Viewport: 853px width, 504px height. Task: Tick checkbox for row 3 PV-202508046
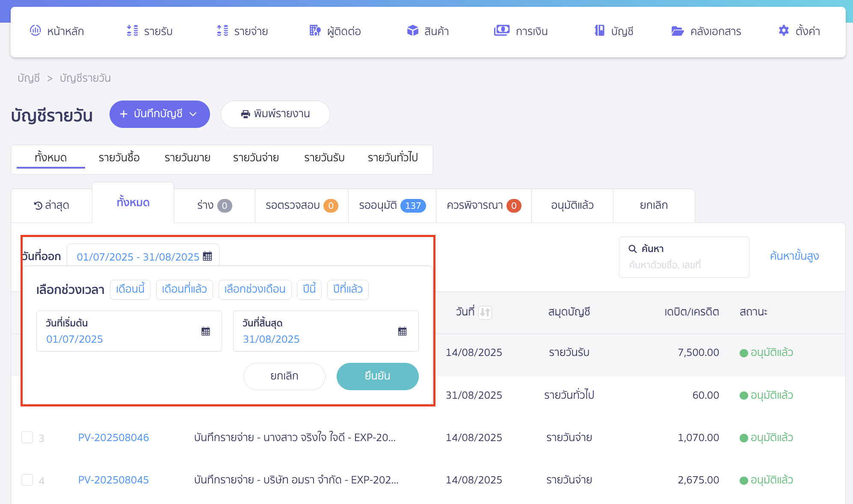pyautogui.click(x=27, y=437)
